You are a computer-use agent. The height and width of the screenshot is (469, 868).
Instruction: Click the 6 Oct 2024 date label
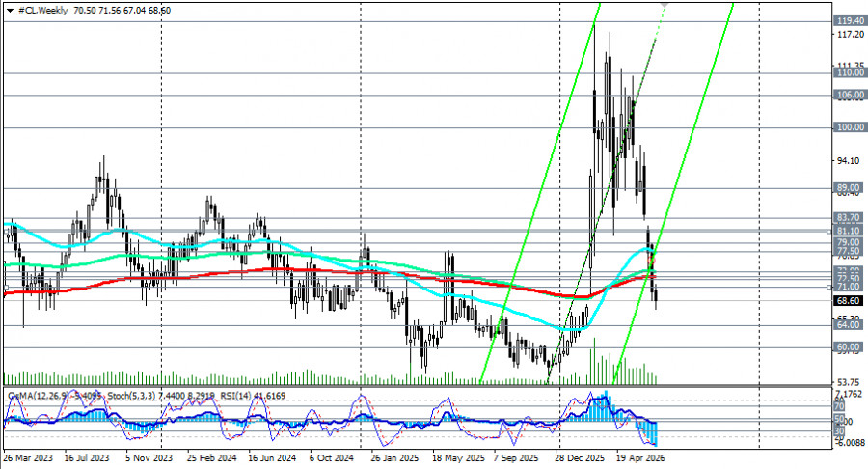(331, 458)
